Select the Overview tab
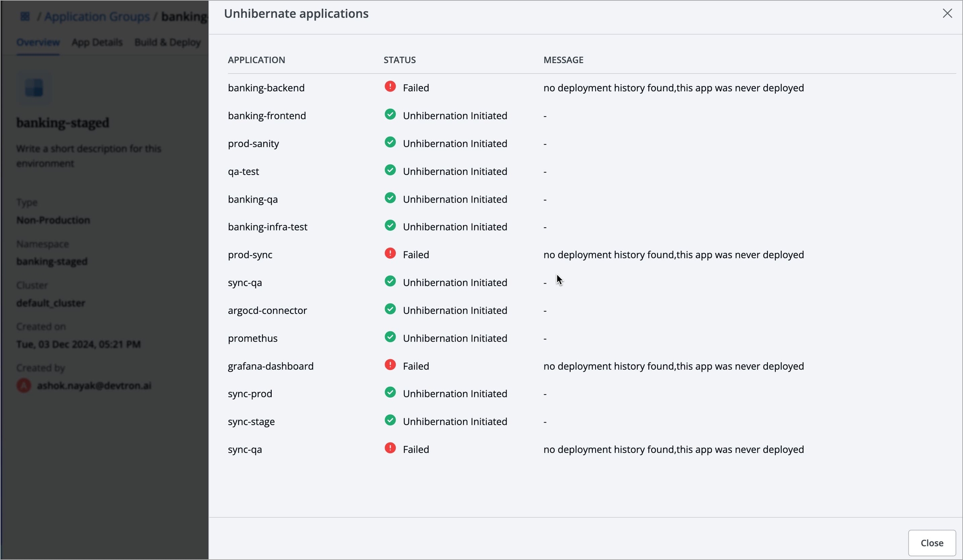 click(38, 42)
